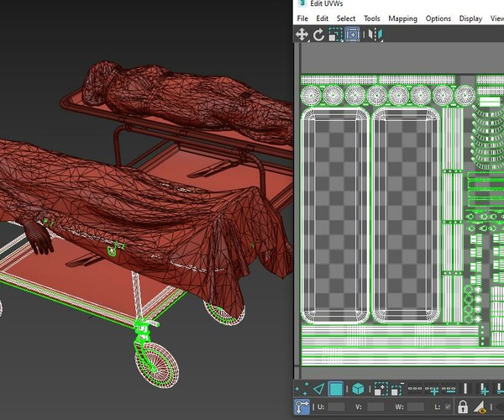
Task: Switch to Edge sub-object mode
Action: (x=318, y=389)
